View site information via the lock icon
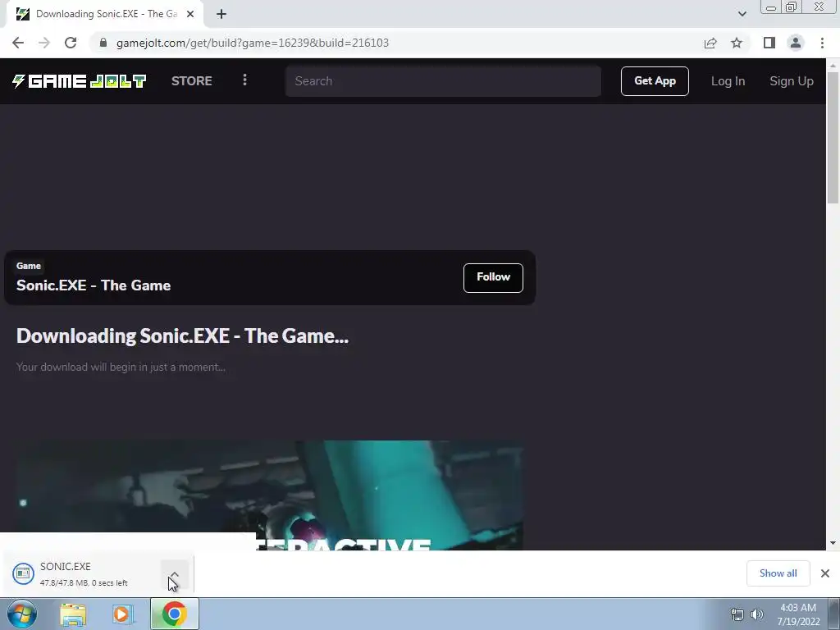840x630 pixels. click(103, 43)
